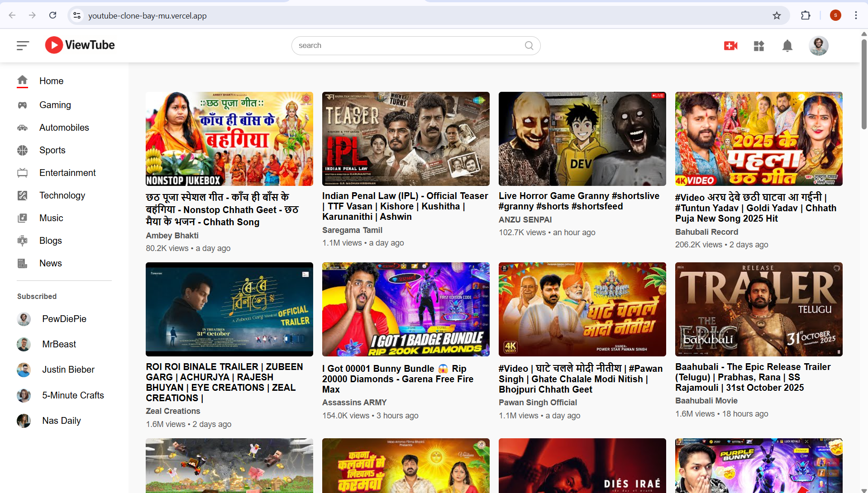Open the apps grid icon in header
The image size is (868, 493).
pos(759,45)
